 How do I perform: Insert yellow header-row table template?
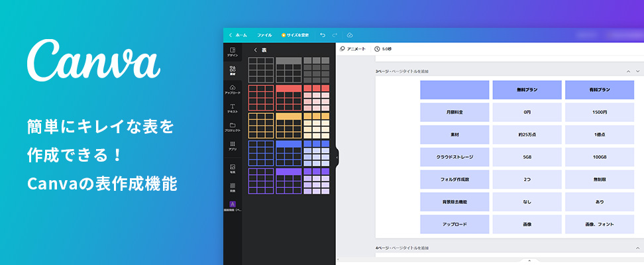288,126
